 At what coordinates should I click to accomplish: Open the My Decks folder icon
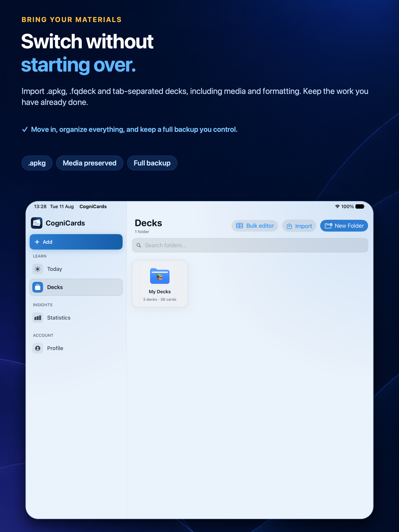(160, 276)
